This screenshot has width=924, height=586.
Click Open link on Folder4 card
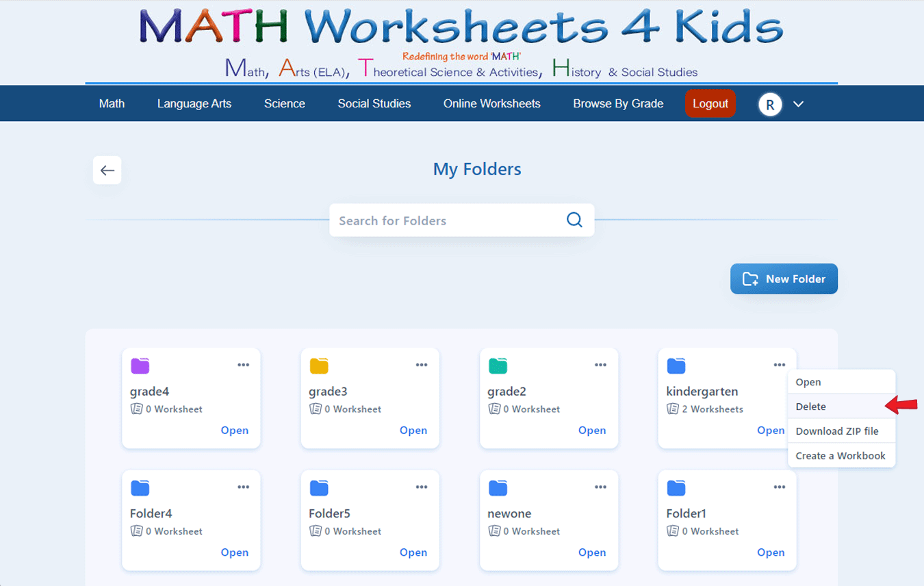click(234, 552)
